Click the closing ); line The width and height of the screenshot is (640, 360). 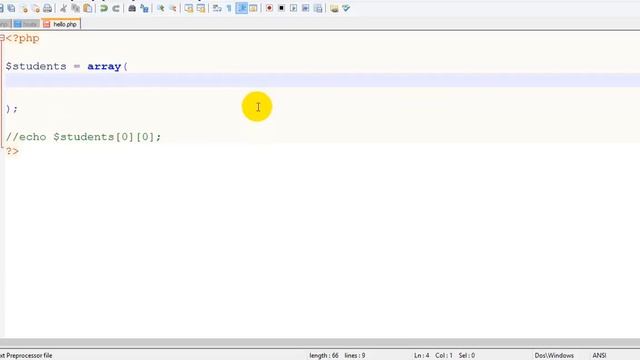point(12,109)
